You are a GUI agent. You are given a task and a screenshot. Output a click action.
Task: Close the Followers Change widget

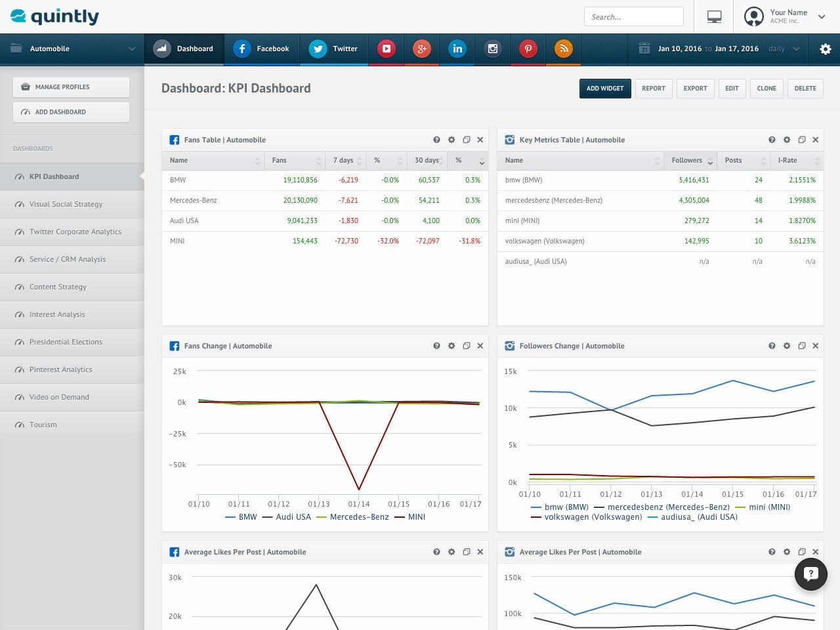coord(816,346)
